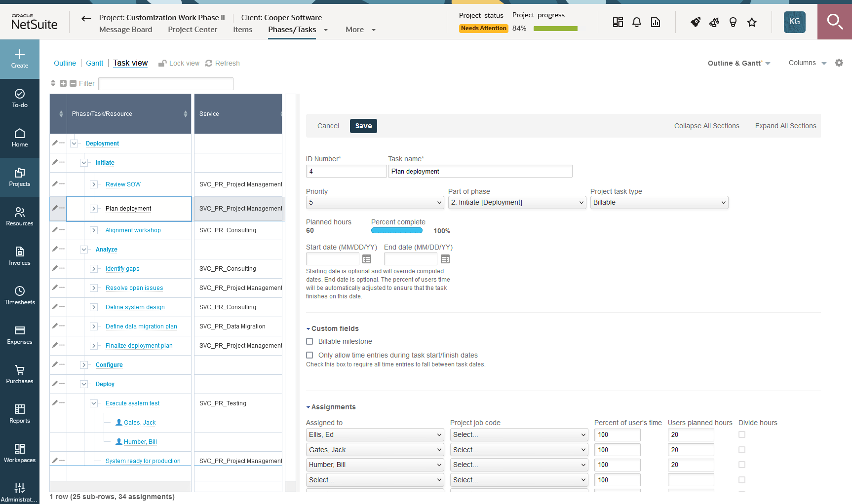Open the global search magnifier
This screenshot has height=504, width=852.
coord(835,22)
